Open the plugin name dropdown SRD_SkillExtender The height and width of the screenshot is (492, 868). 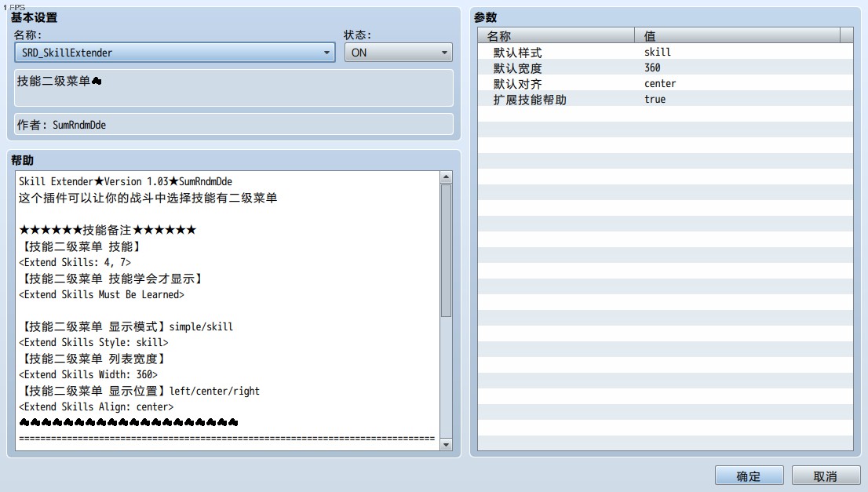click(x=174, y=53)
